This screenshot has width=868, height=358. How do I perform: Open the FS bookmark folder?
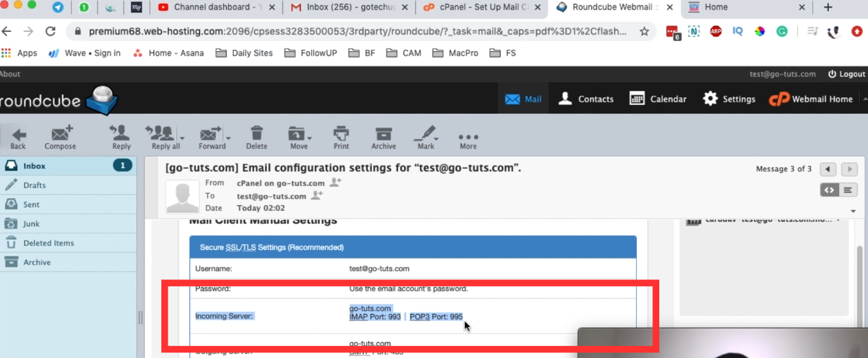[502, 53]
